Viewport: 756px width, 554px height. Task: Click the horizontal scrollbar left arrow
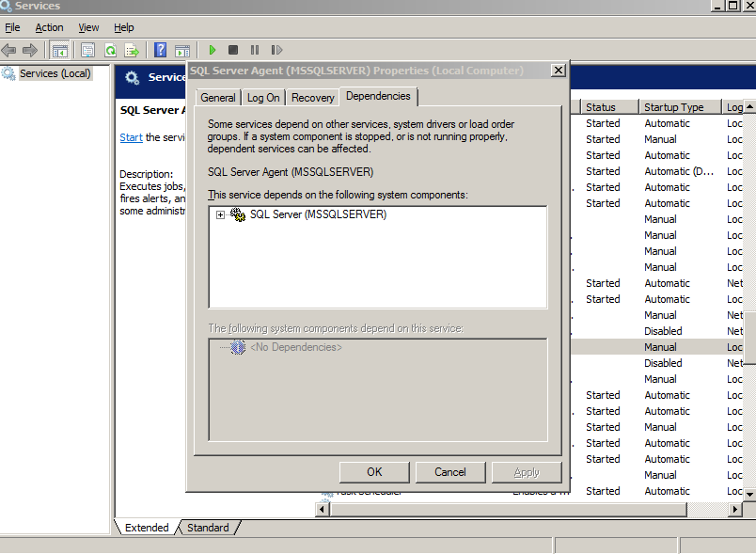[x=323, y=509]
